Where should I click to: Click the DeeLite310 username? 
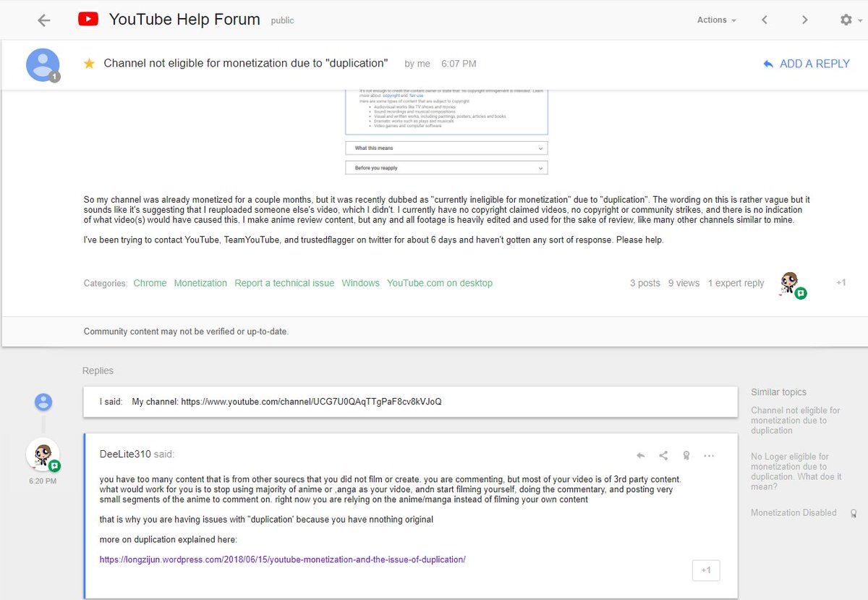click(126, 455)
